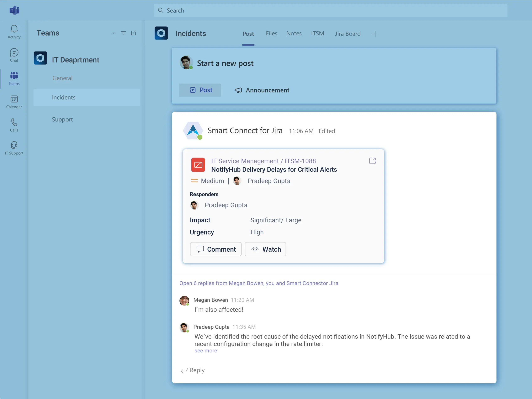Open the Jira Board tab
The width and height of the screenshot is (532, 399).
click(x=347, y=34)
